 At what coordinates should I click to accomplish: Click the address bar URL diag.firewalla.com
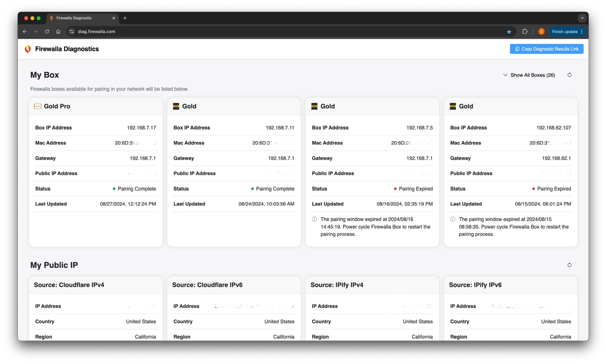tap(97, 31)
